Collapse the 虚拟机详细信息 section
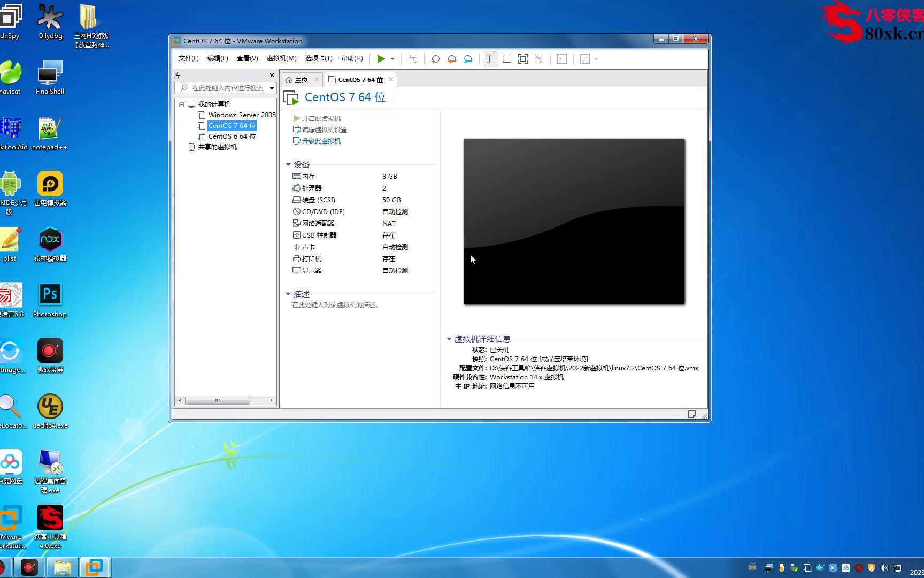This screenshot has width=924, height=578. [449, 339]
